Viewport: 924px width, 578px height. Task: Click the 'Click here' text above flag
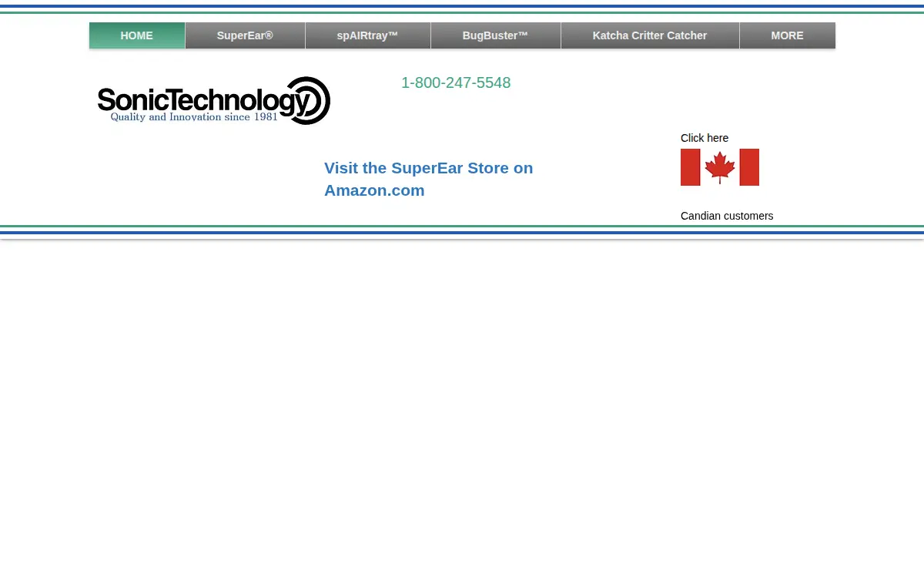(x=705, y=138)
